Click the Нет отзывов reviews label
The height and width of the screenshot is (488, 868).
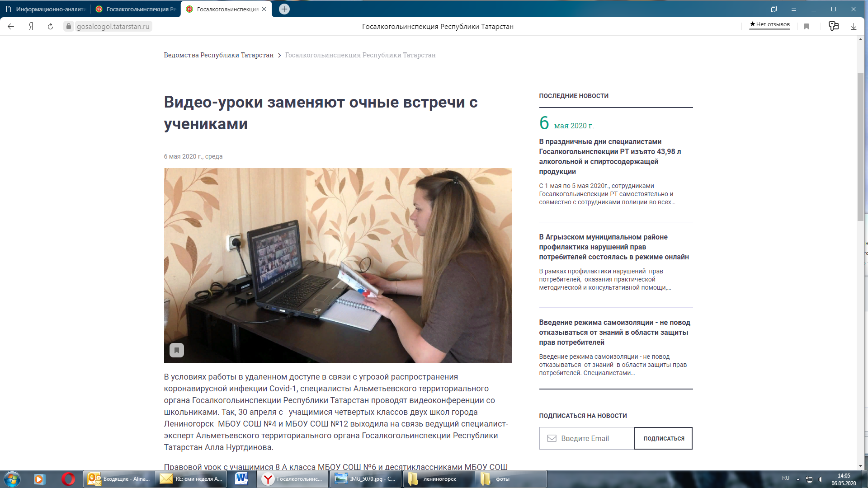(770, 24)
